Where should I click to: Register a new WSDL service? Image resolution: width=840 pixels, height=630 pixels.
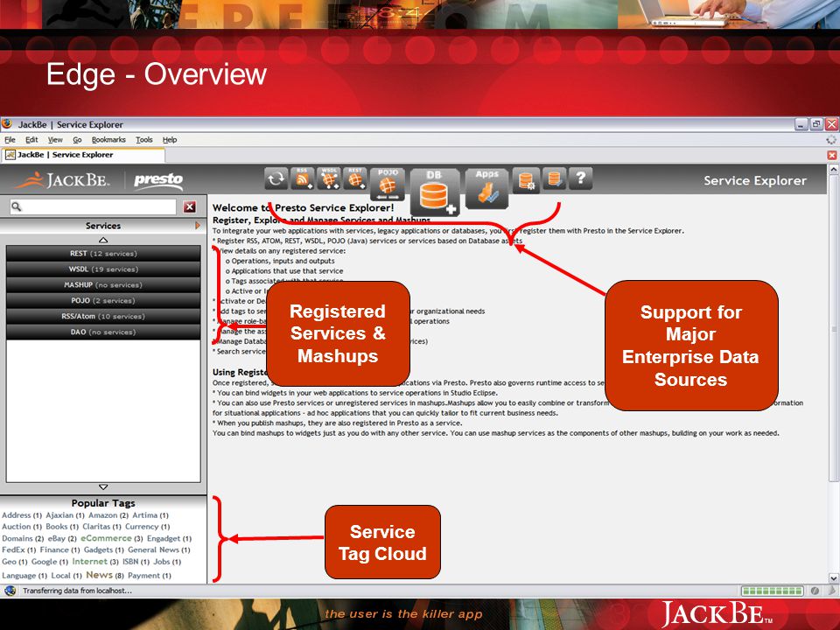pyautogui.click(x=328, y=178)
